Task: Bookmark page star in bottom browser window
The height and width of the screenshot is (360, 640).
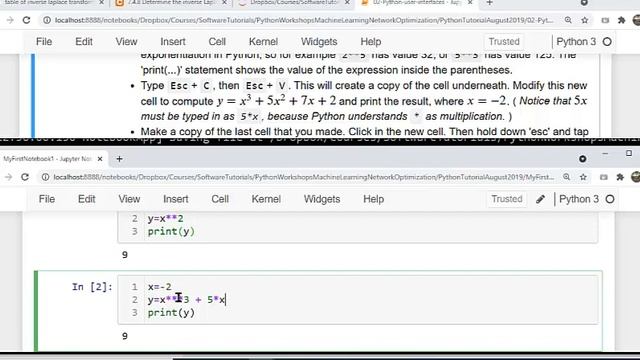Action: [583, 177]
